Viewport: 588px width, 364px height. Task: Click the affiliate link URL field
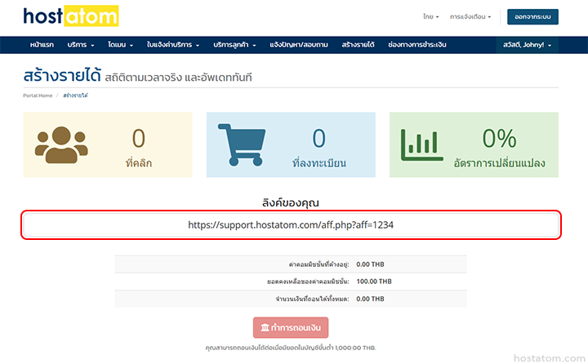[292, 224]
